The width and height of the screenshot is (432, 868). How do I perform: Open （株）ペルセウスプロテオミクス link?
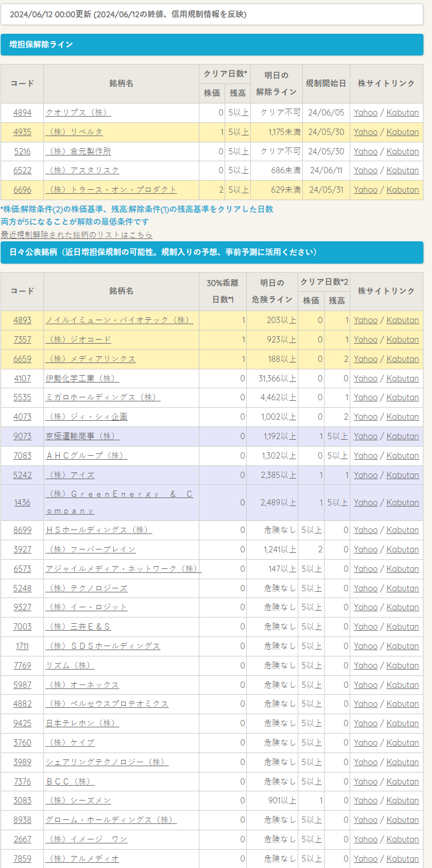tap(107, 704)
